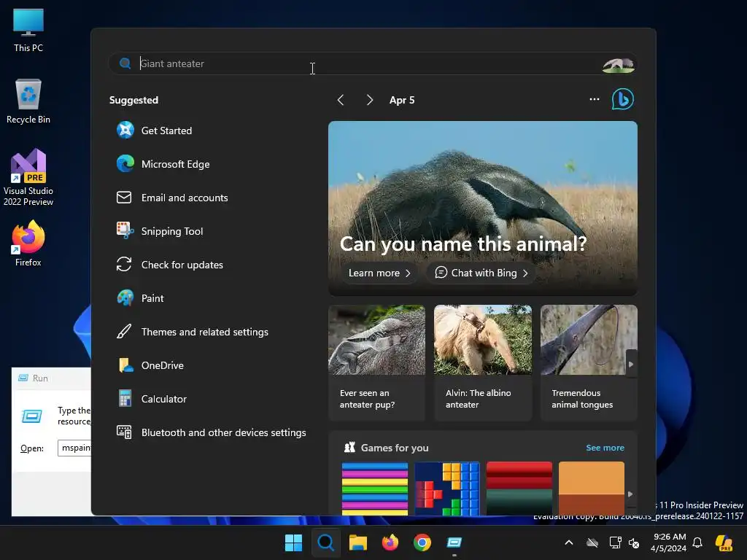This screenshot has width=747, height=560.
Task: Go to next day arrow beside Apr 5
Action: (x=370, y=100)
